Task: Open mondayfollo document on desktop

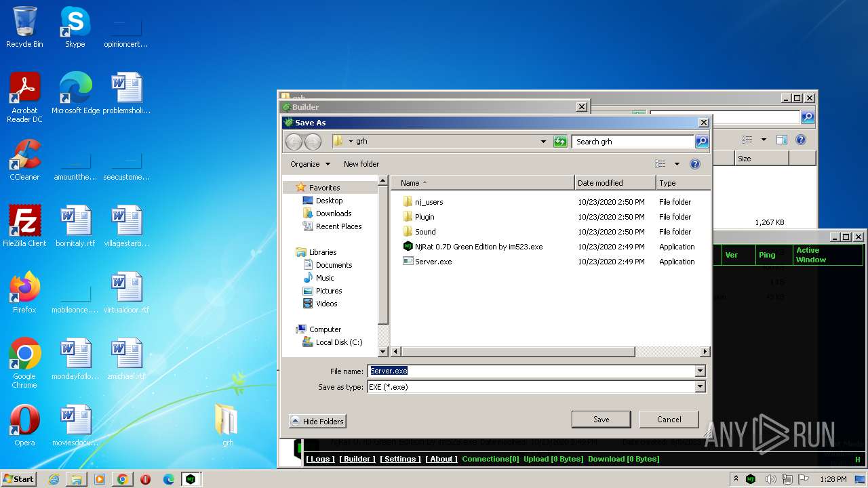Action: 75,359
